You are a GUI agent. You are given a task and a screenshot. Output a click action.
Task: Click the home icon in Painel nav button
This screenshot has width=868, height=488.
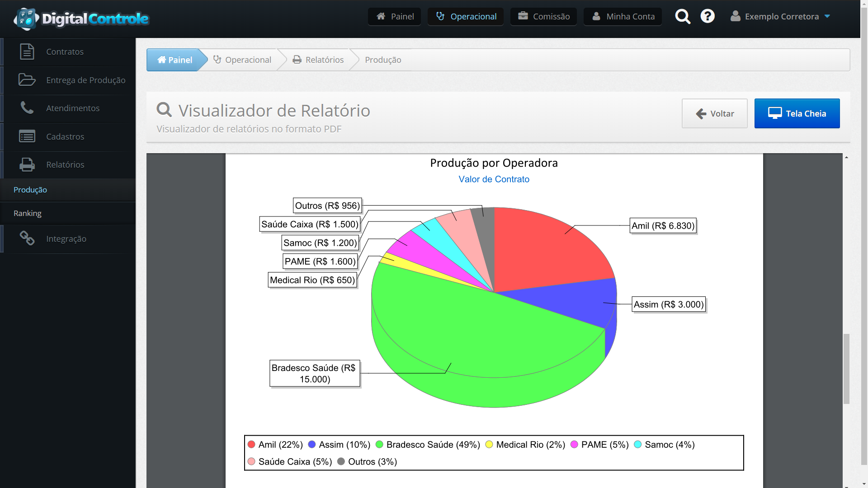pos(381,16)
